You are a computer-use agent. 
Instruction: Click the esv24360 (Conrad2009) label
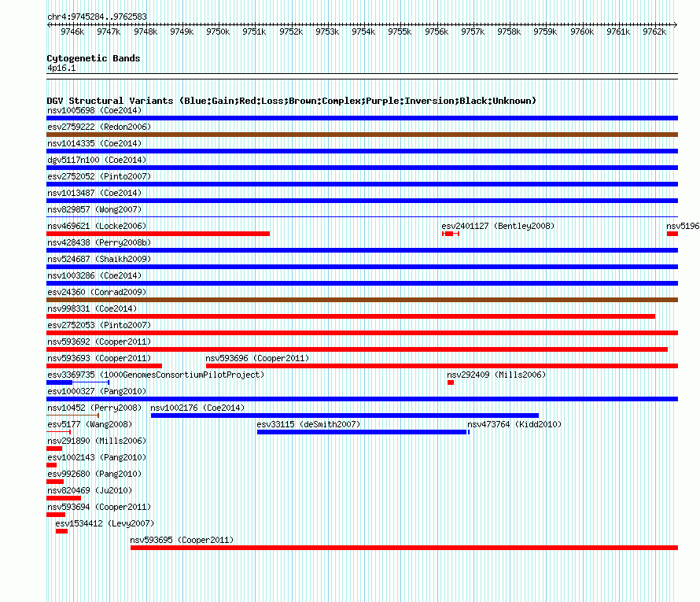(x=97, y=292)
